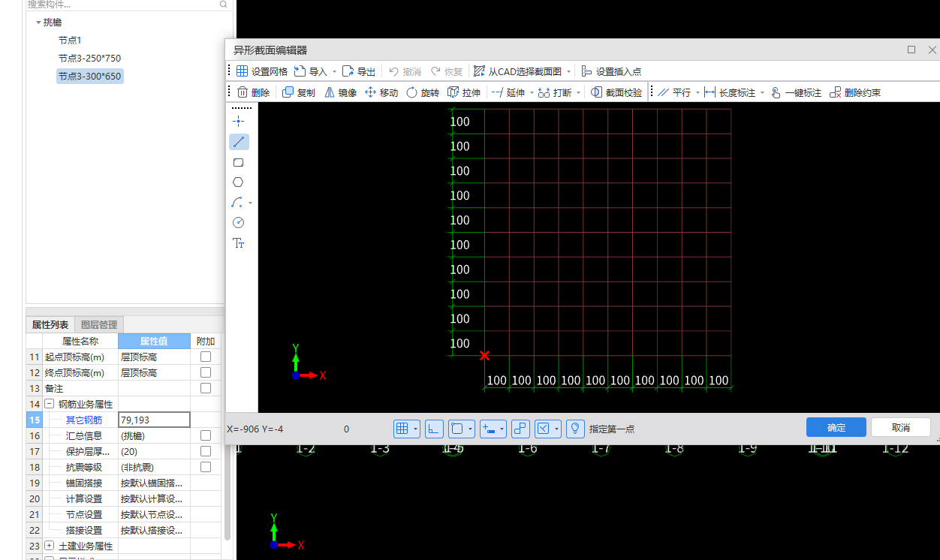This screenshot has height=560, width=940.
Task: Toggle orthogonal mode icon in status bar
Action: click(x=434, y=429)
